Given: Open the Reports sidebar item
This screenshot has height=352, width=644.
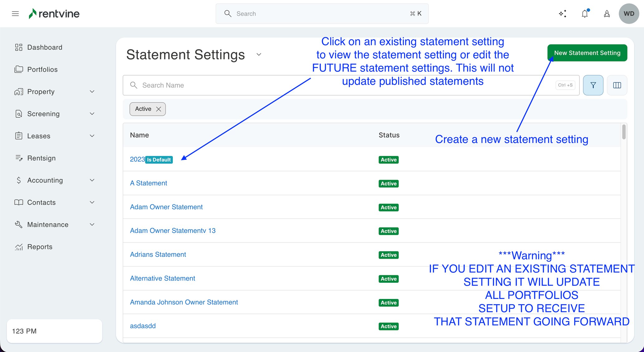Looking at the screenshot, I should click(x=40, y=247).
